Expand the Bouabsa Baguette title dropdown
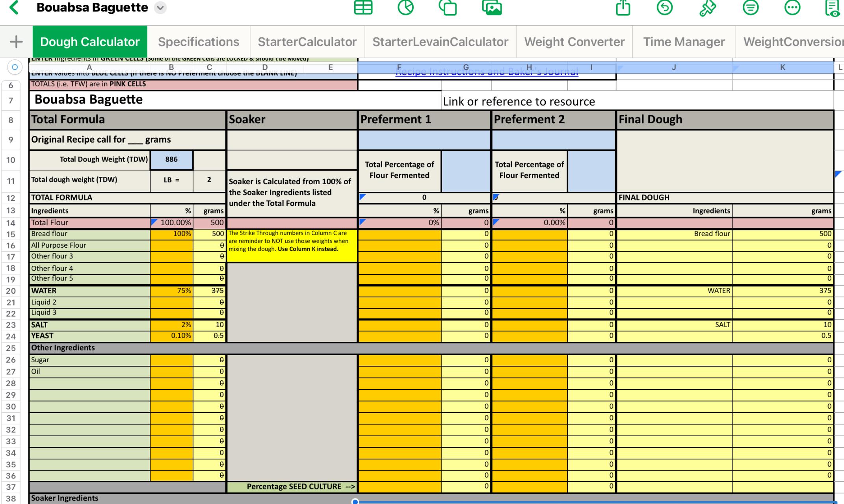844x504 pixels. [160, 8]
